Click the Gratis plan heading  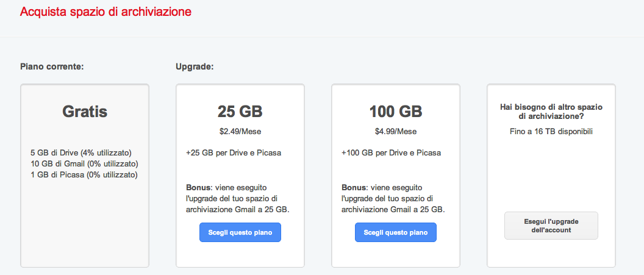coord(85,111)
